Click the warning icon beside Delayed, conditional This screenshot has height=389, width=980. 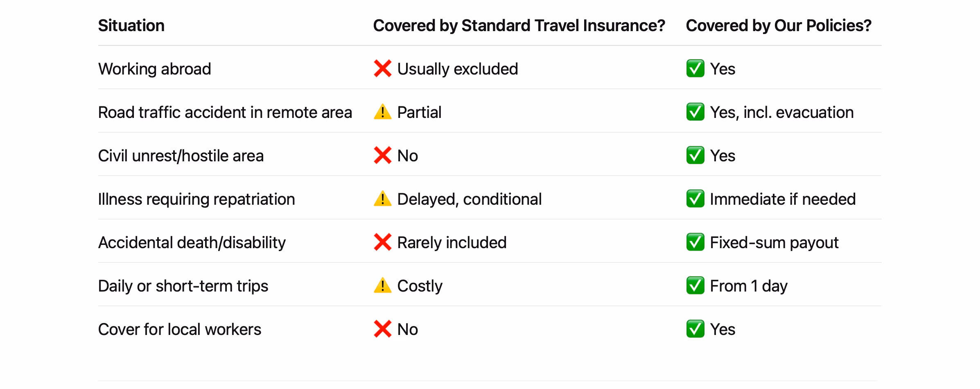click(382, 199)
